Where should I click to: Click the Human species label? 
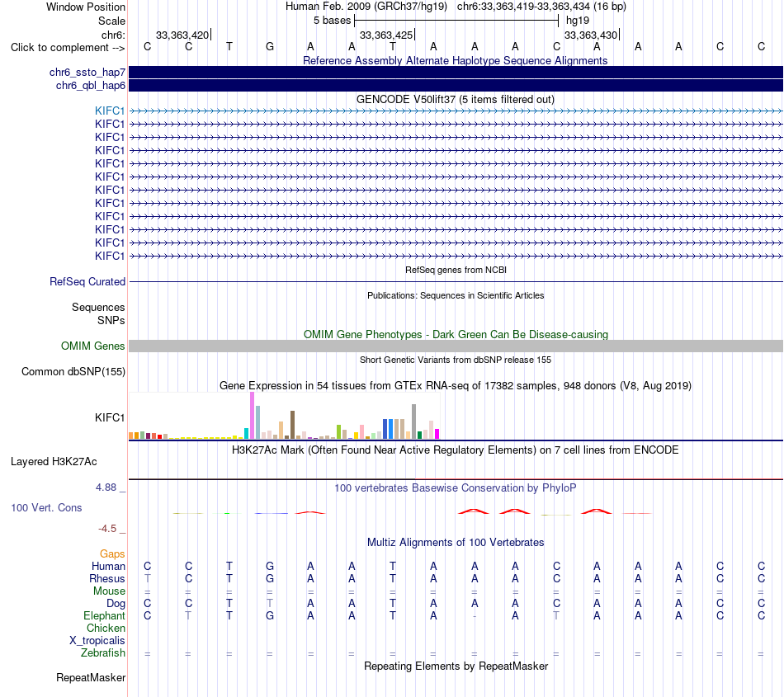tap(108, 566)
